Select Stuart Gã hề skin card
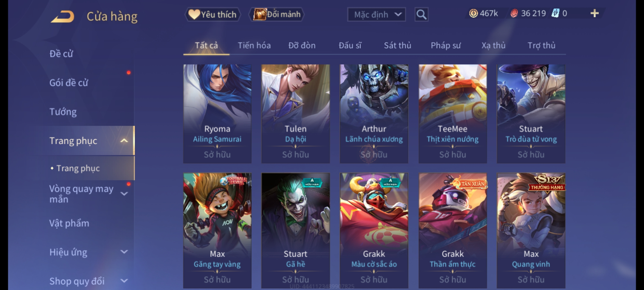 click(295, 230)
